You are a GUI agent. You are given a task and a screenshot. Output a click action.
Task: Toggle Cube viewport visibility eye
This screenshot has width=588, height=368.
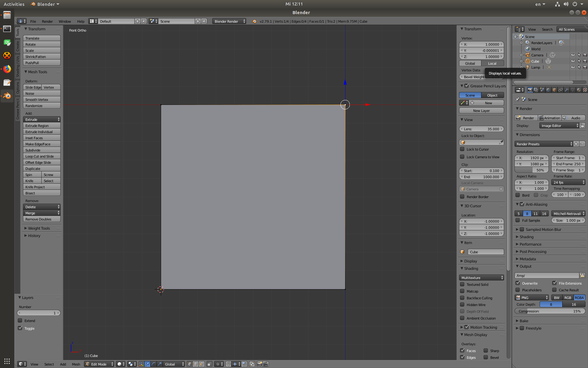point(573,61)
